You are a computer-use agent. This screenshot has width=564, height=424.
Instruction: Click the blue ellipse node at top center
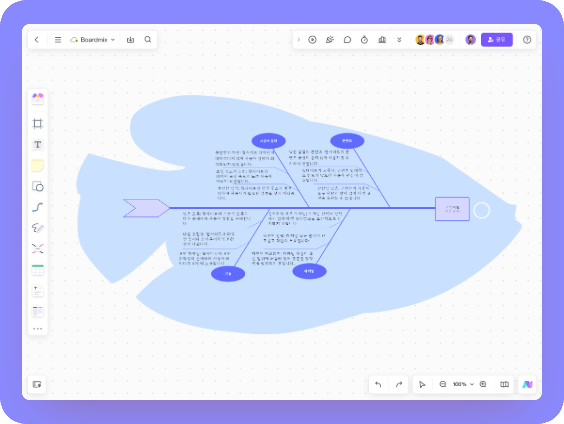(x=269, y=141)
